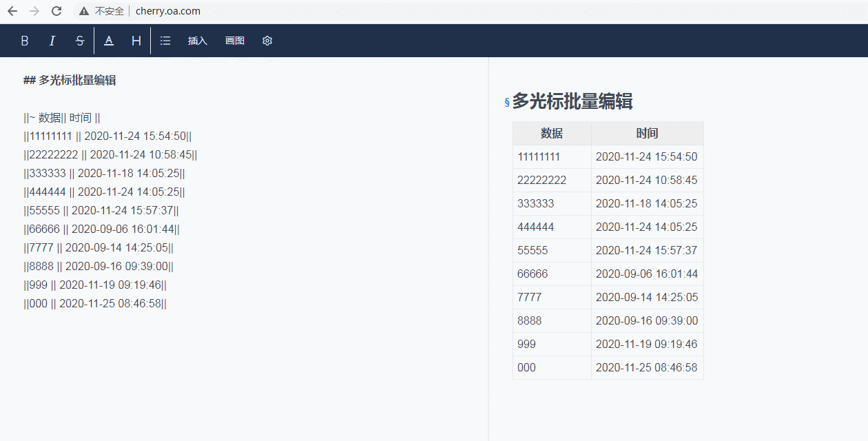Click the preview cell 2020-11-25 08:46:58
This screenshot has height=441, width=868.
(646, 368)
